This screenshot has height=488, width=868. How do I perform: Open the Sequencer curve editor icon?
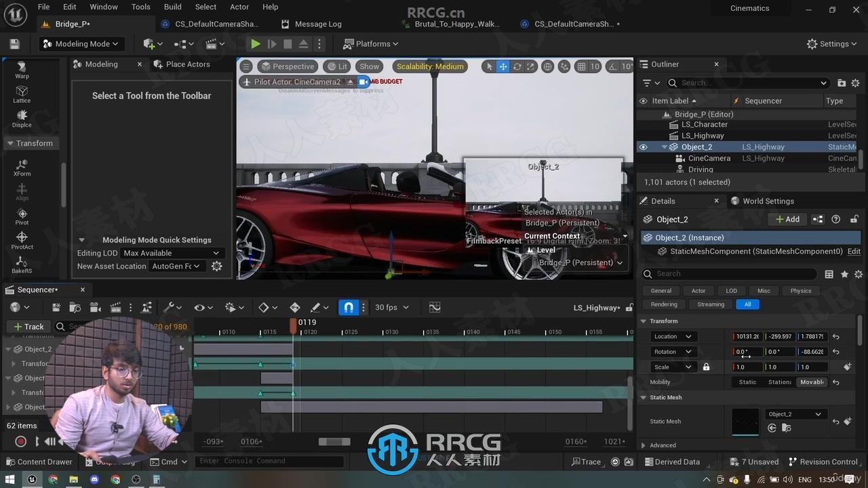[x=435, y=308]
